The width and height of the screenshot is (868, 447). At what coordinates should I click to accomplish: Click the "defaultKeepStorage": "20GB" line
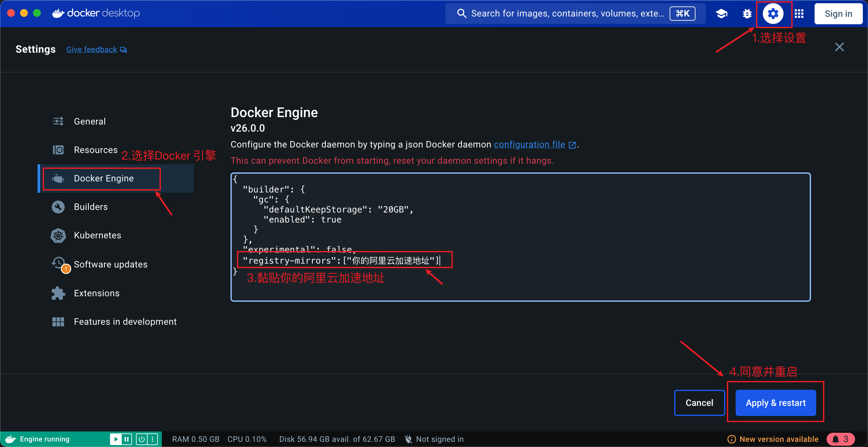[338, 210]
